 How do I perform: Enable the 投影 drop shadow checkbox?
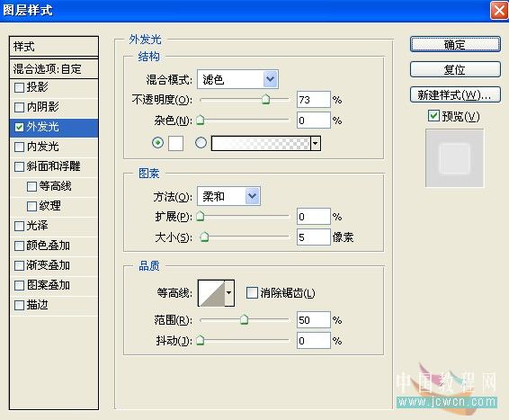(19, 87)
